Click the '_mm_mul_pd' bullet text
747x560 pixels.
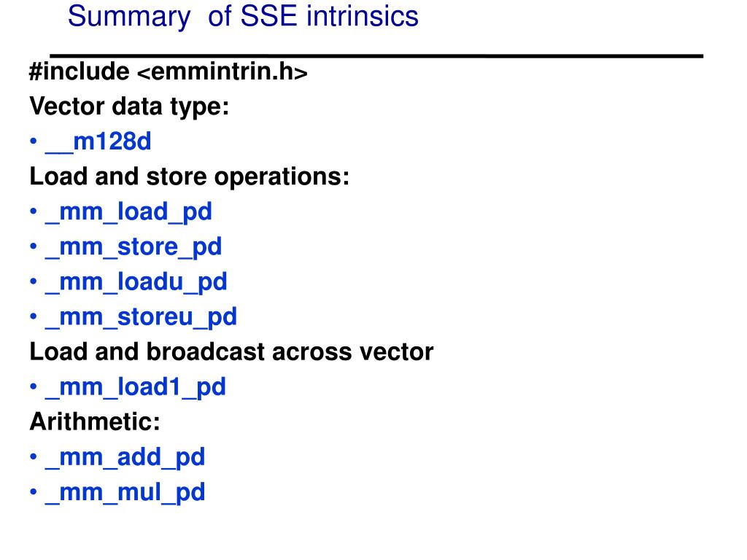click(x=125, y=493)
